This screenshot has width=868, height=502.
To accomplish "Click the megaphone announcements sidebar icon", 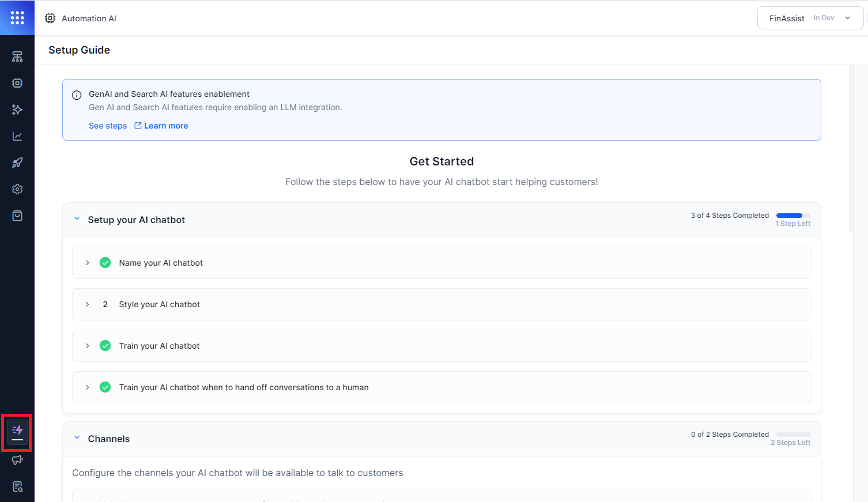I will (17, 460).
